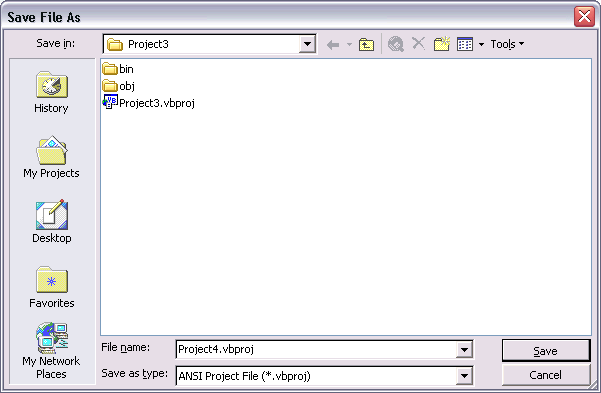Open the My Projects location

coord(51,157)
